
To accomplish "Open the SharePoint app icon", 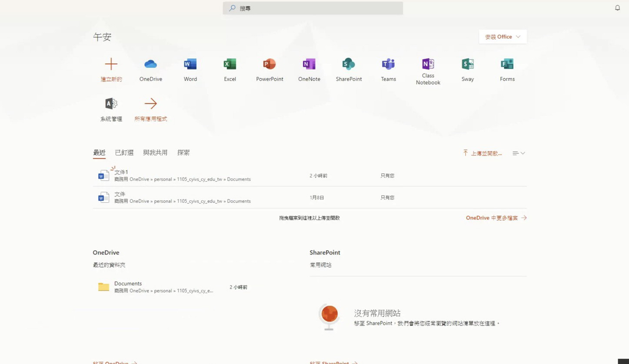I will click(349, 64).
